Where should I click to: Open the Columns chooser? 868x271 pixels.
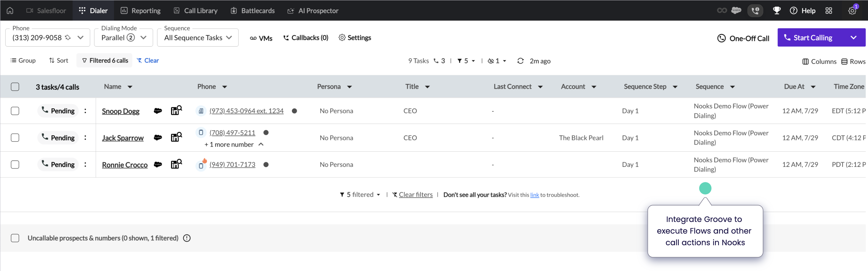pos(819,62)
